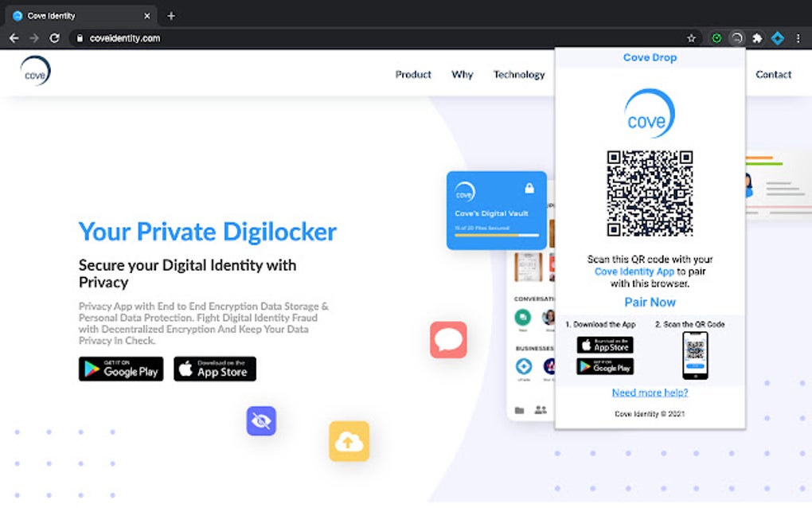This screenshot has width=812, height=508.
Task: Open the Product menu in the navbar
Action: tap(413, 74)
